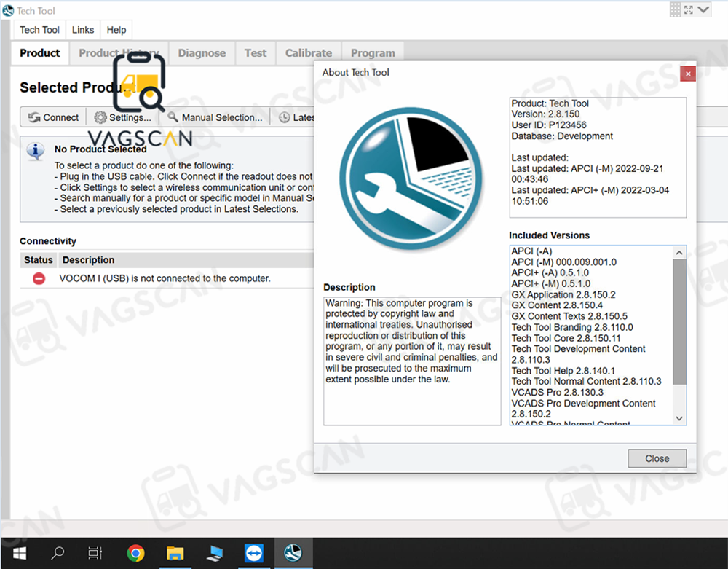Viewport: 728px width, 569px height.
Task: Click the blue information icon
Action: (36, 151)
